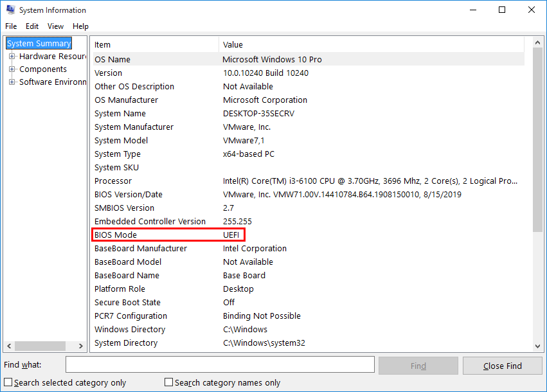Select the Embedded Controller Version row
547x392 pixels.
click(x=309, y=222)
